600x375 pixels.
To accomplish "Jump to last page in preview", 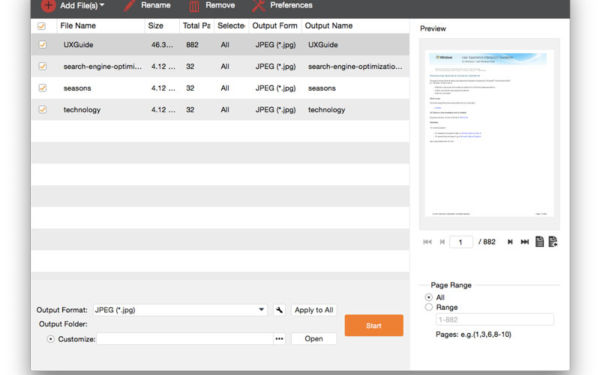I will click(525, 242).
